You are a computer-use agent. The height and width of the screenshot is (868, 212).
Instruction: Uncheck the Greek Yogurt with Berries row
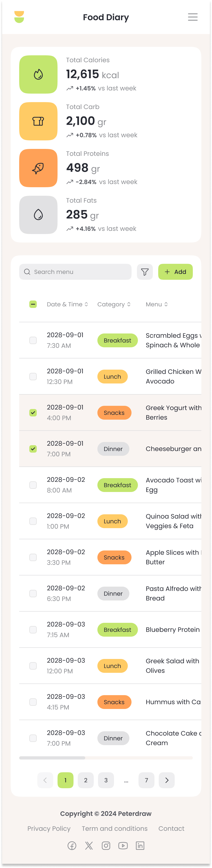(x=33, y=412)
